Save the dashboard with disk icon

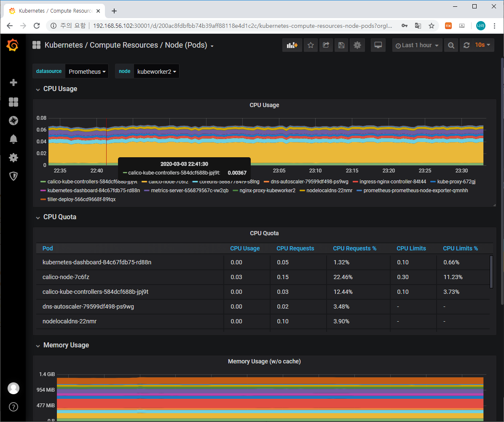point(341,46)
